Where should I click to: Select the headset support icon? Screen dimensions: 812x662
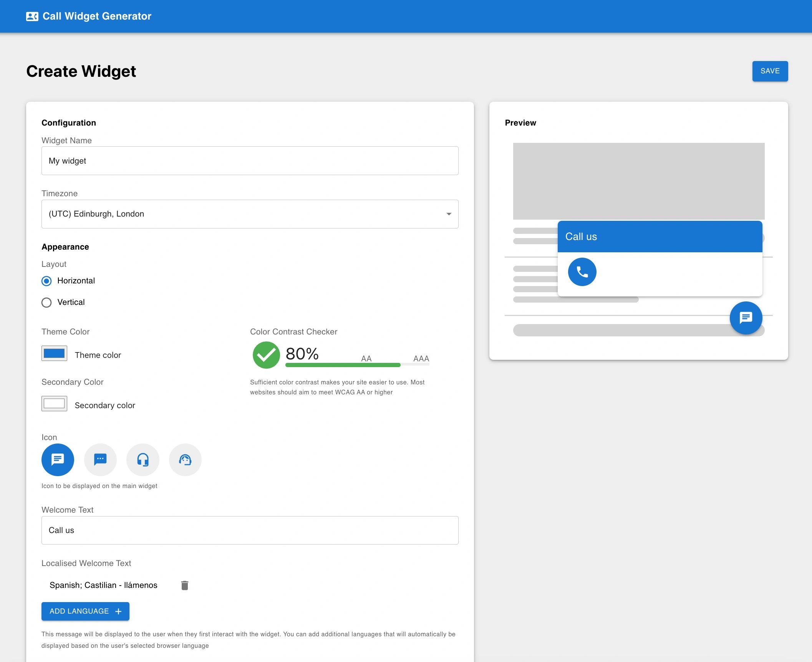click(x=142, y=460)
